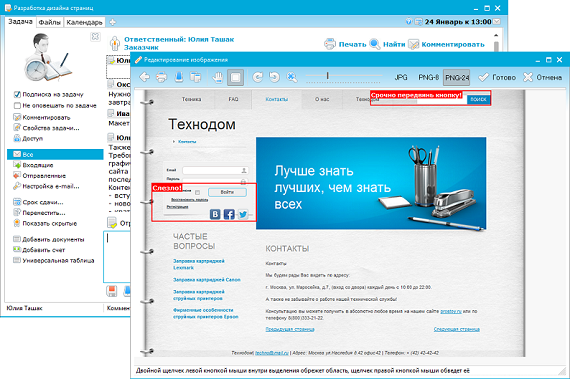Select the Входящие message filter
The width and height of the screenshot is (570, 379).
(33, 165)
